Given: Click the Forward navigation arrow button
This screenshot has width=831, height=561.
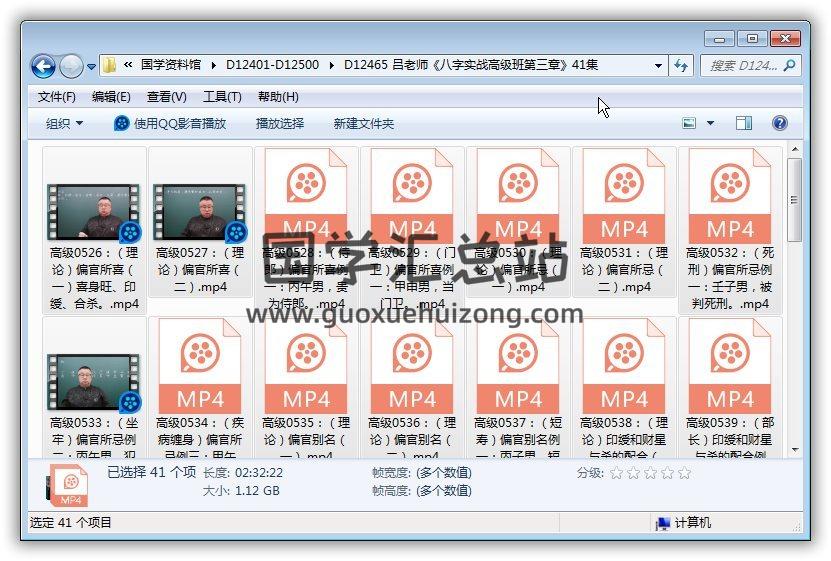Looking at the screenshot, I should click(x=71, y=66).
